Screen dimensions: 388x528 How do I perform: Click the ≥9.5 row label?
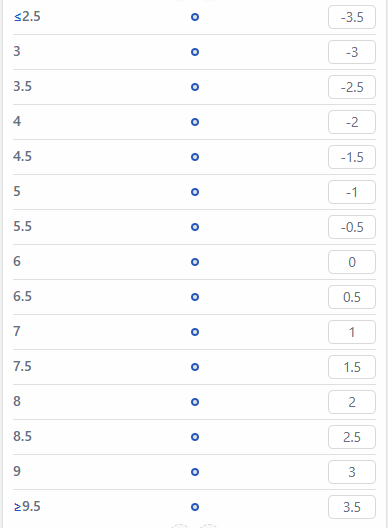point(27,506)
